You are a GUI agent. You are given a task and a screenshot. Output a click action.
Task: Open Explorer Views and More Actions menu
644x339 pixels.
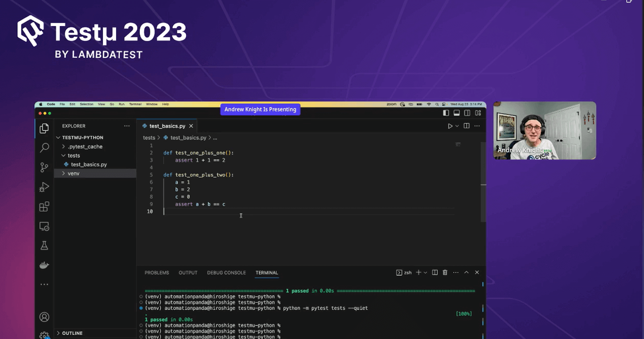coord(127,126)
